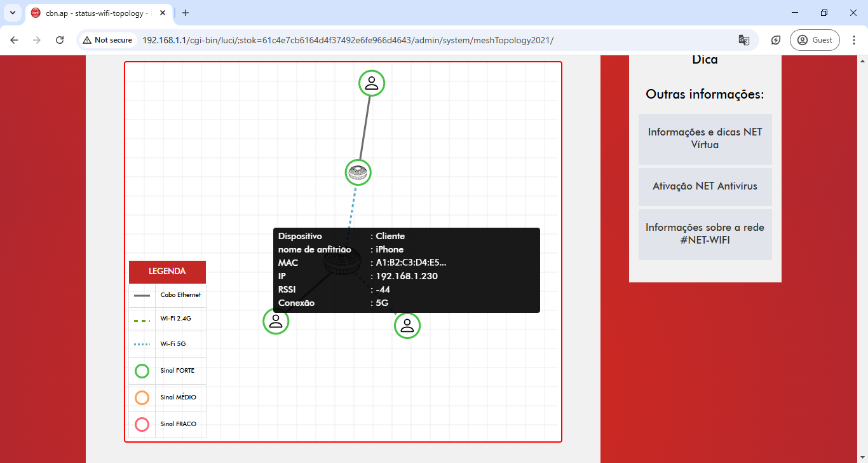Select the central router under the tooltip
Screen dimensions: 868x463
click(x=342, y=262)
